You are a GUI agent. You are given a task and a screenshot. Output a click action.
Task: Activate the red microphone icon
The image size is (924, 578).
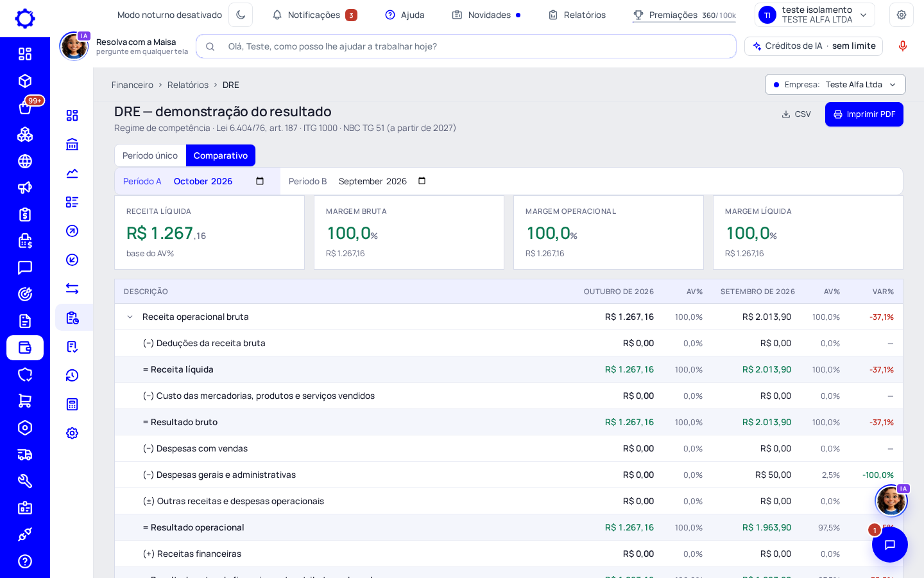coord(903,46)
